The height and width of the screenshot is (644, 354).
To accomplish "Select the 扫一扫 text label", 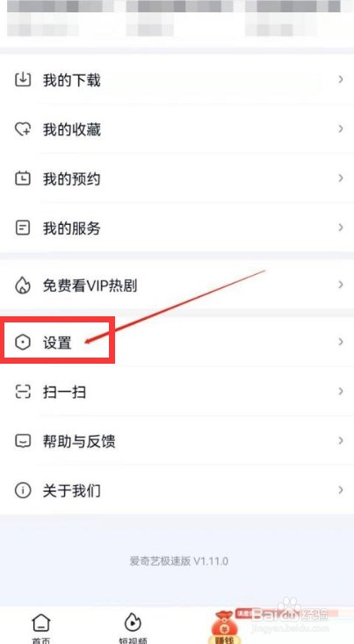I will 64,392.
